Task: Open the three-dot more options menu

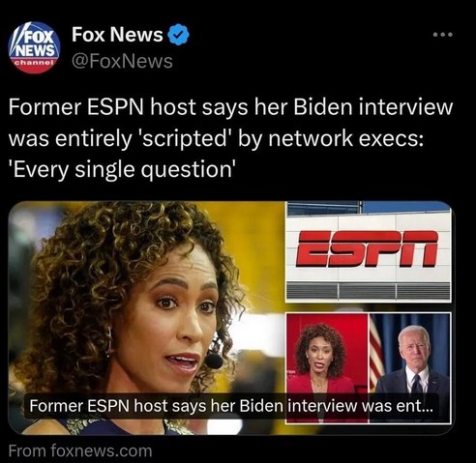Action: pos(443,35)
